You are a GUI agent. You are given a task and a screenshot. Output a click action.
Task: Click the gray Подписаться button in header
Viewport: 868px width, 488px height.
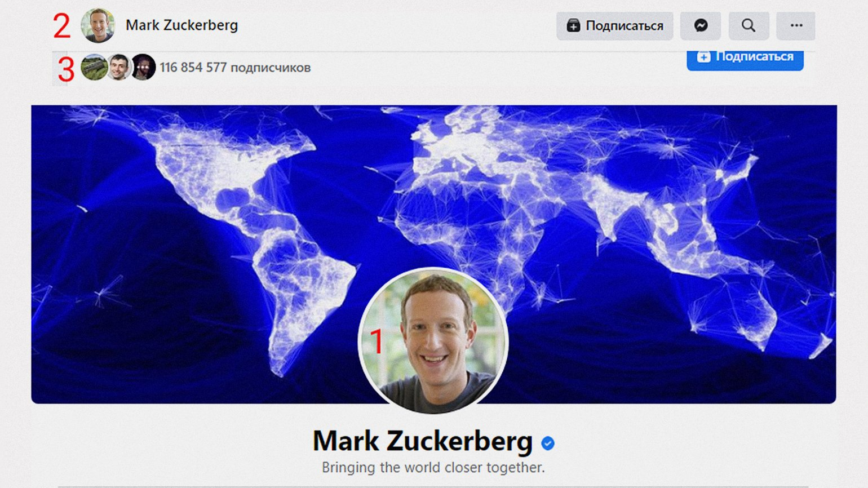click(x=615, y=26)
